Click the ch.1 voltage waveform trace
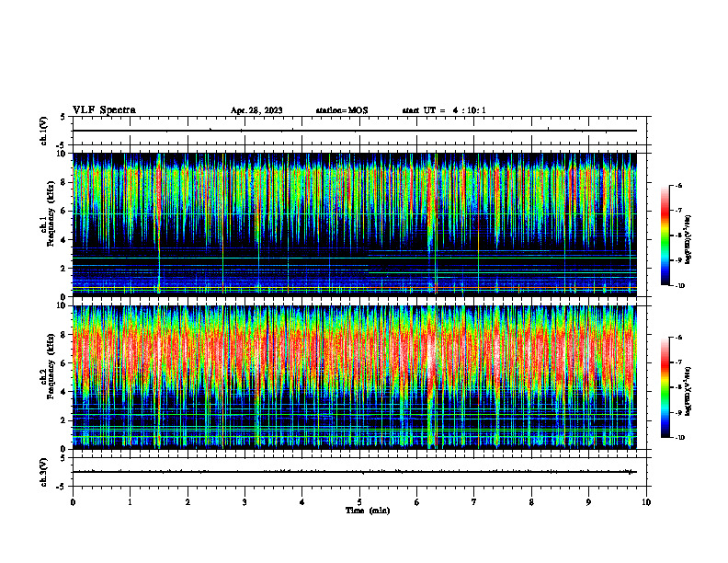Image resolution: width=728 pixels, height=563 pixels. [x=355, y=131]
